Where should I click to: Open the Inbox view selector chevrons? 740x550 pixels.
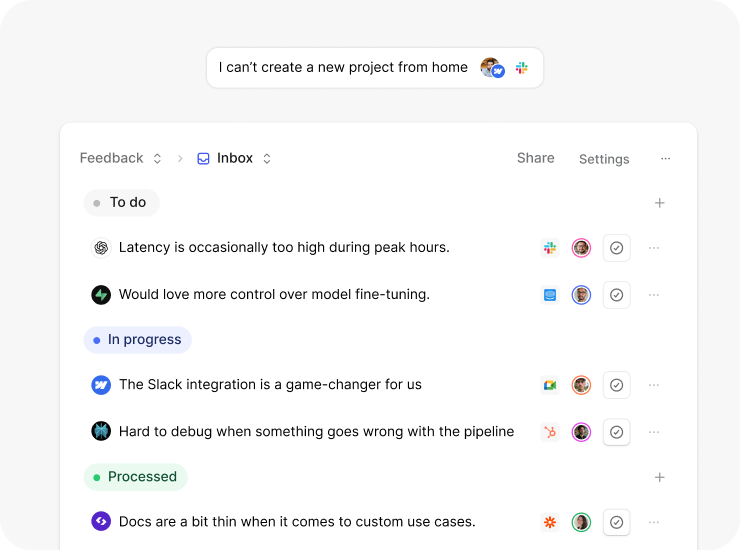click(x=267, y=158)
